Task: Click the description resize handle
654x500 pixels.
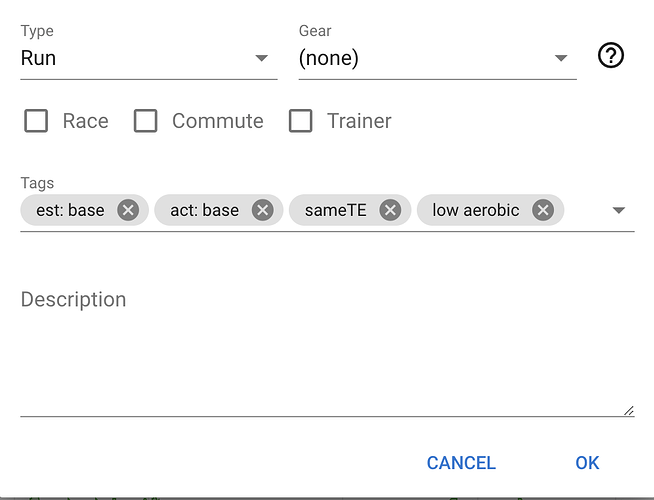Action: pyautogui.click(x=629, y=411)
